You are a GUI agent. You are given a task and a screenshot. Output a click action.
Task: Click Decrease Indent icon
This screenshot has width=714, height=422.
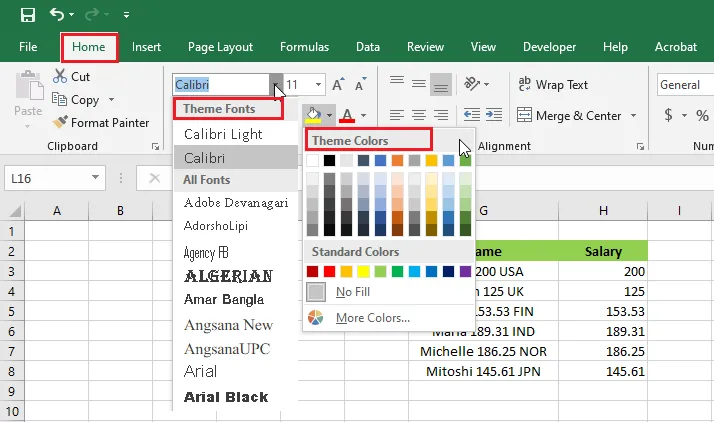[472, 115]
